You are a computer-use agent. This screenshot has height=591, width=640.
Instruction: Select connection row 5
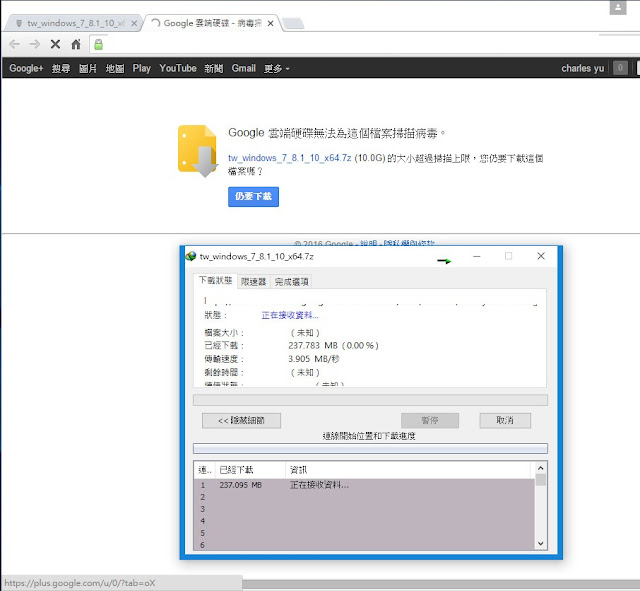click(x=364, y=533)
